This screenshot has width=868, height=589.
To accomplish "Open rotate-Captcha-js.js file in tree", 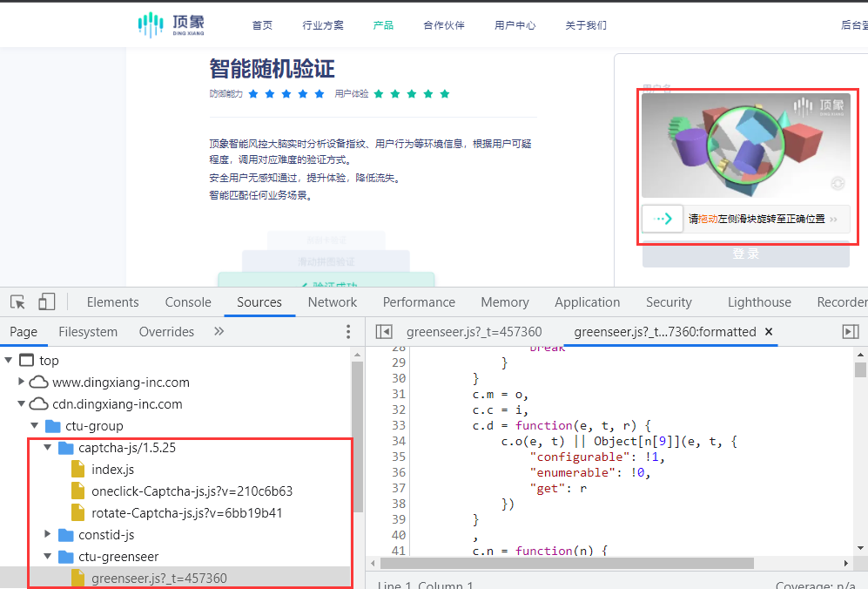I will [x=186, y=513].
